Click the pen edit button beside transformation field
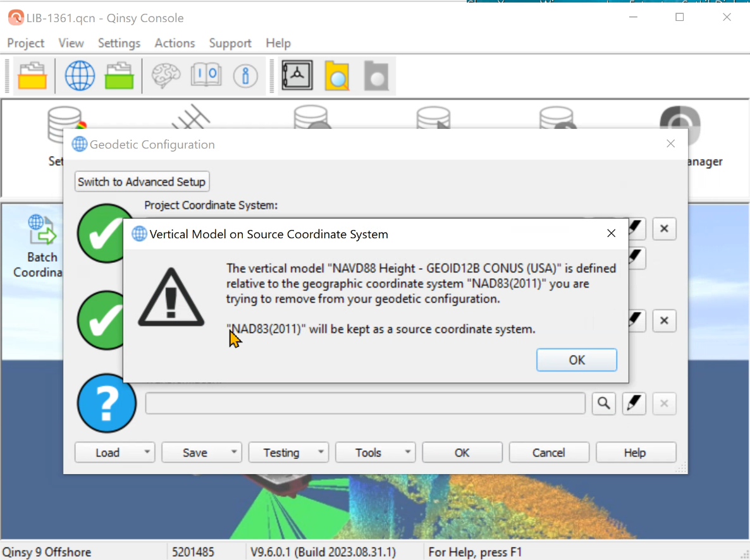Viewport: 750px width, 560px height. [x=634, y=404]
